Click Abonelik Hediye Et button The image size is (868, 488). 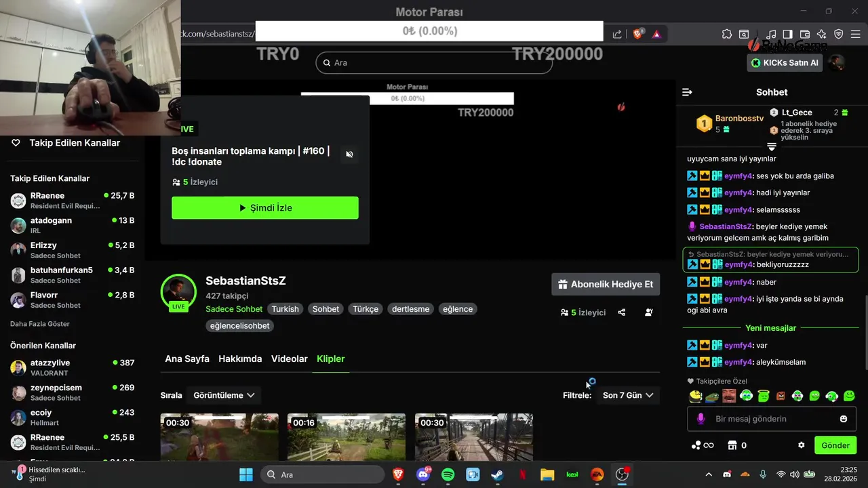(606, 285)
